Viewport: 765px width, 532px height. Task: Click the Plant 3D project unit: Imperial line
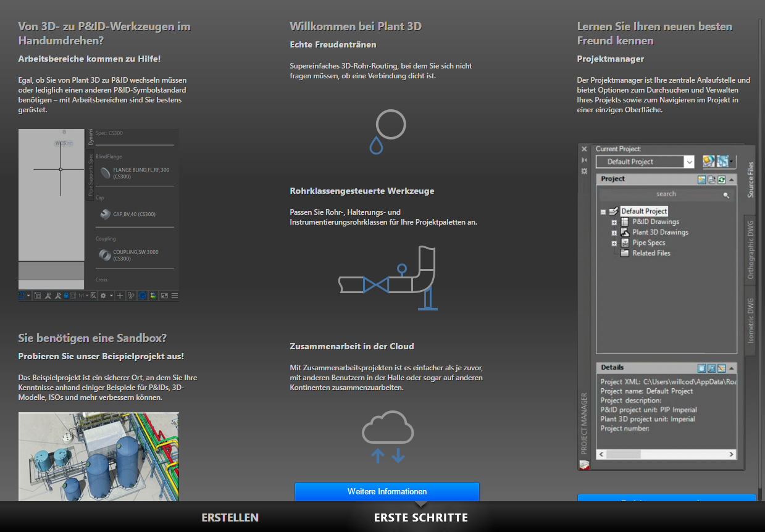(648, 418)
